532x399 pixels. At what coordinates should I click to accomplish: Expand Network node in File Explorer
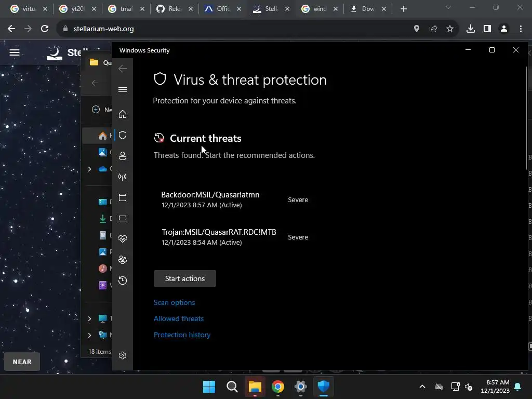pyautogui.click(x=89, y=335)
